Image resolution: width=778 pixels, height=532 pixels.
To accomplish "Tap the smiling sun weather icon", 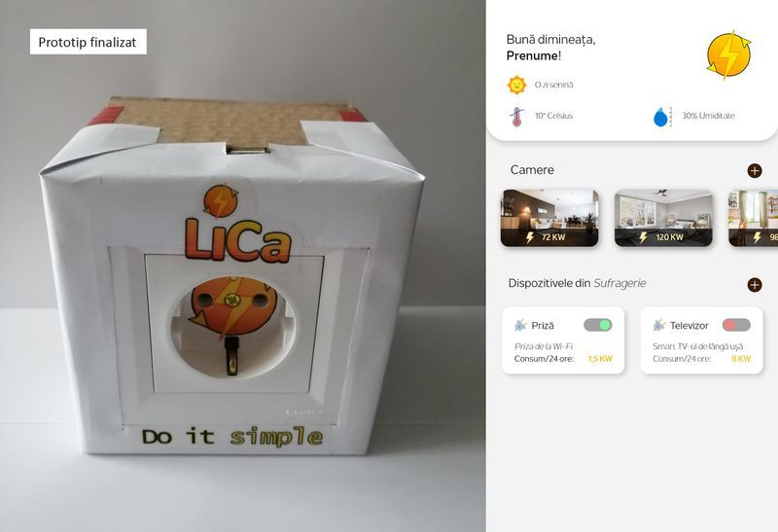I will [x=516, y=85].
